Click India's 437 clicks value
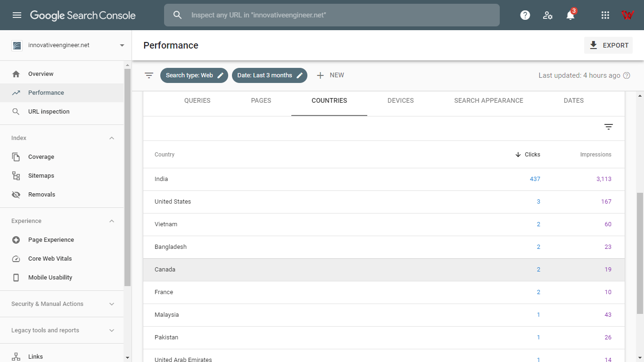Screen dimensions: 644x362 (535, 179)
